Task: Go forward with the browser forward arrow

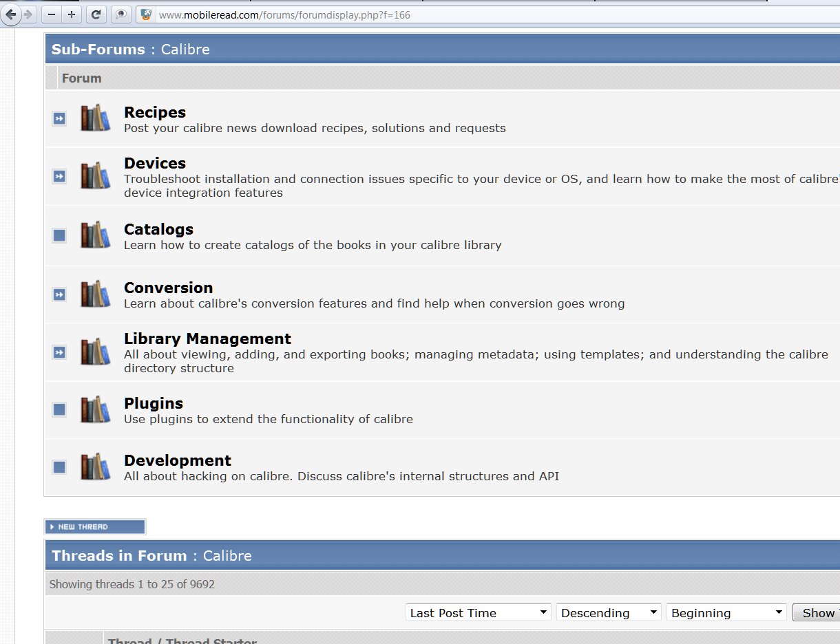Action: [x=28, y=14]
